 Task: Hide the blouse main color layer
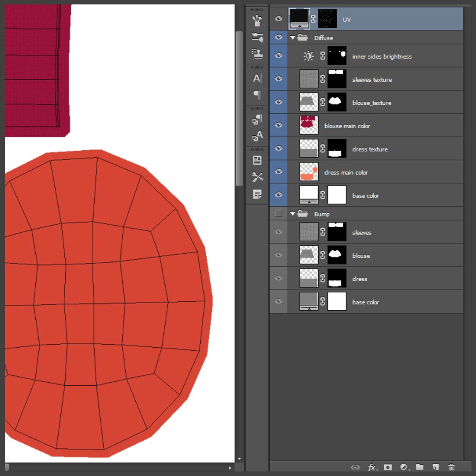(279, 125)
